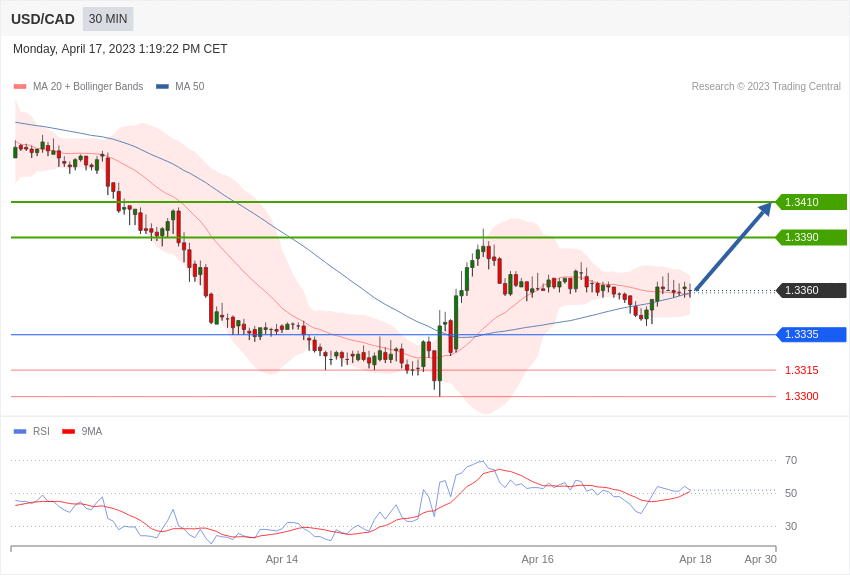This screenshot has width=850, height=576.
Task: Click the 'Apr 30' date axis label
Action: tap(761, 559)
